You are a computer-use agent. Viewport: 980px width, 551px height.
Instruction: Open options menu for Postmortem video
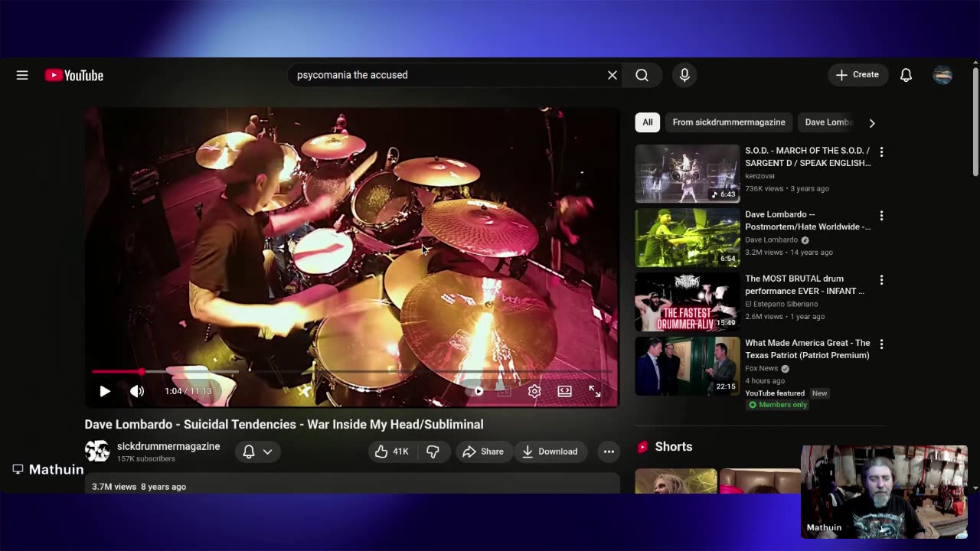[881, 217]
